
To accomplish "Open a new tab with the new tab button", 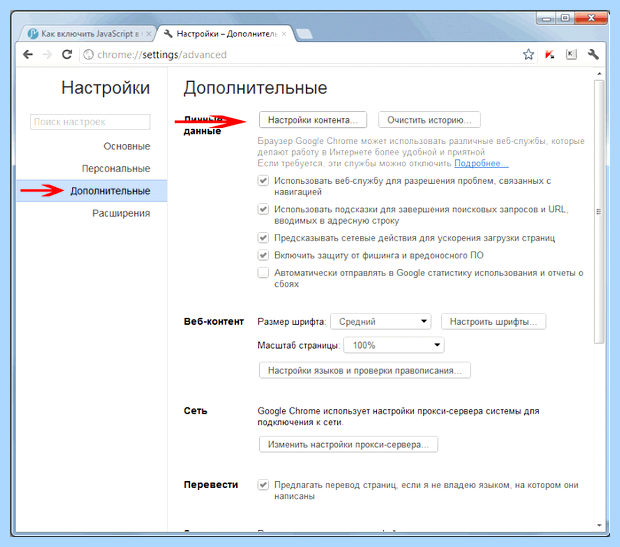I will pyautogui.click(x=304, y=34).
